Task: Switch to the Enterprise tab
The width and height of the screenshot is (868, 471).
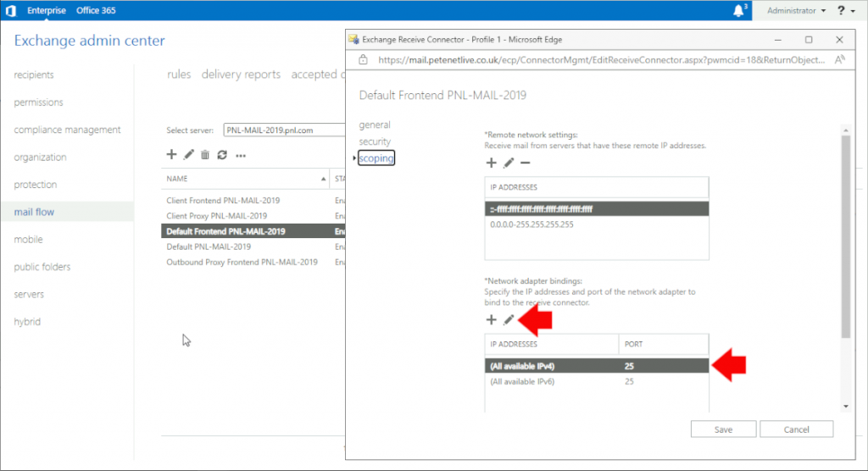Action: 47,10
